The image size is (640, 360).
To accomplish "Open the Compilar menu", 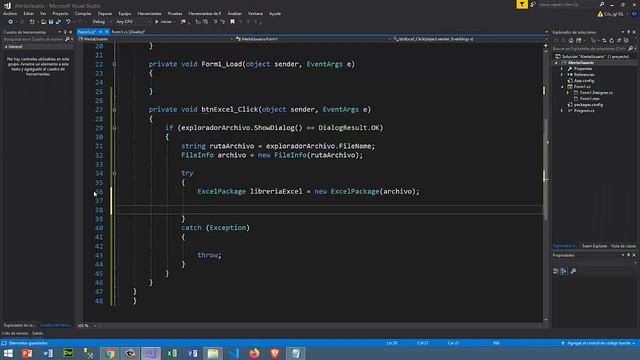I will click(83, 13).
